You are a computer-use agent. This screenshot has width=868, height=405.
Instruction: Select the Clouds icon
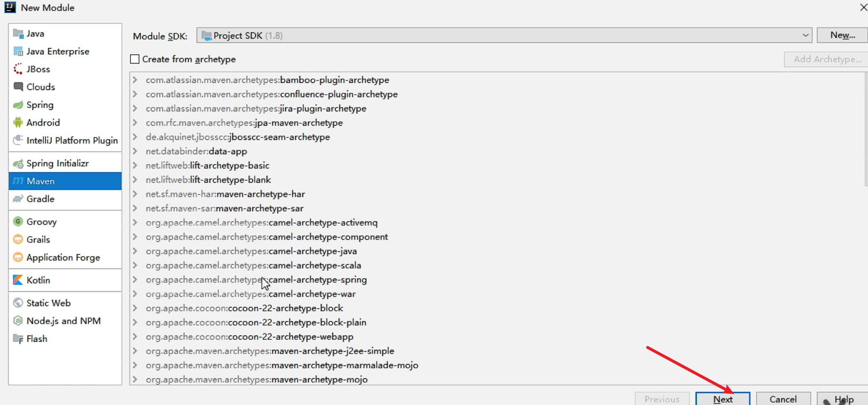[18, 87]
